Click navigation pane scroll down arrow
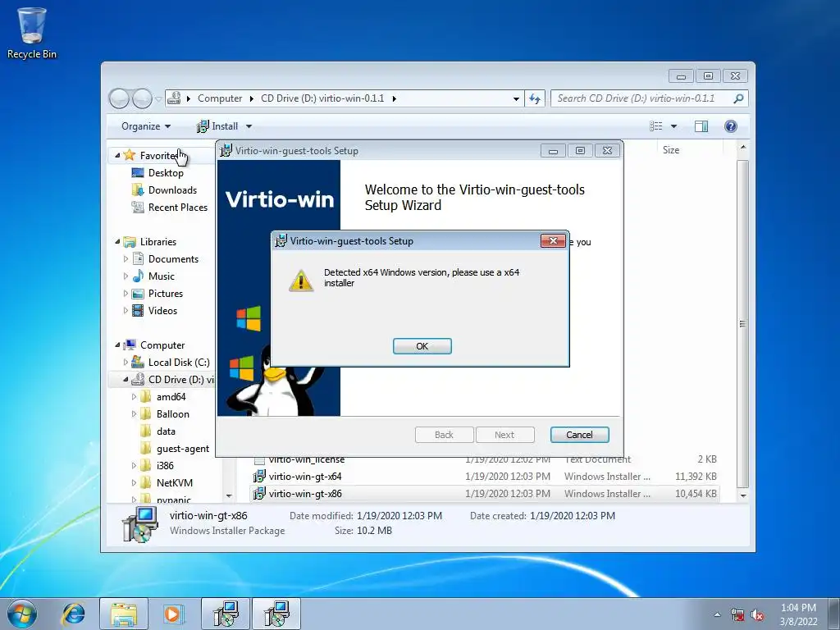 point(230,496)
